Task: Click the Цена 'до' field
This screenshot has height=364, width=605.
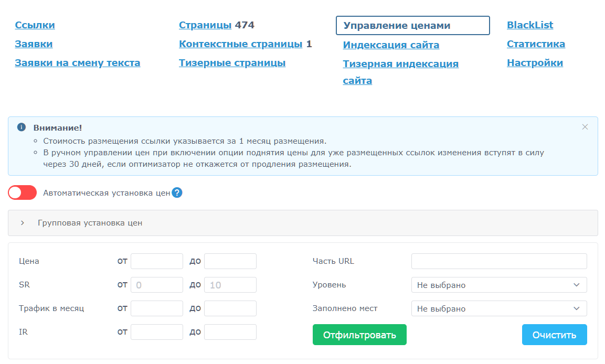Action: point(230,261)
